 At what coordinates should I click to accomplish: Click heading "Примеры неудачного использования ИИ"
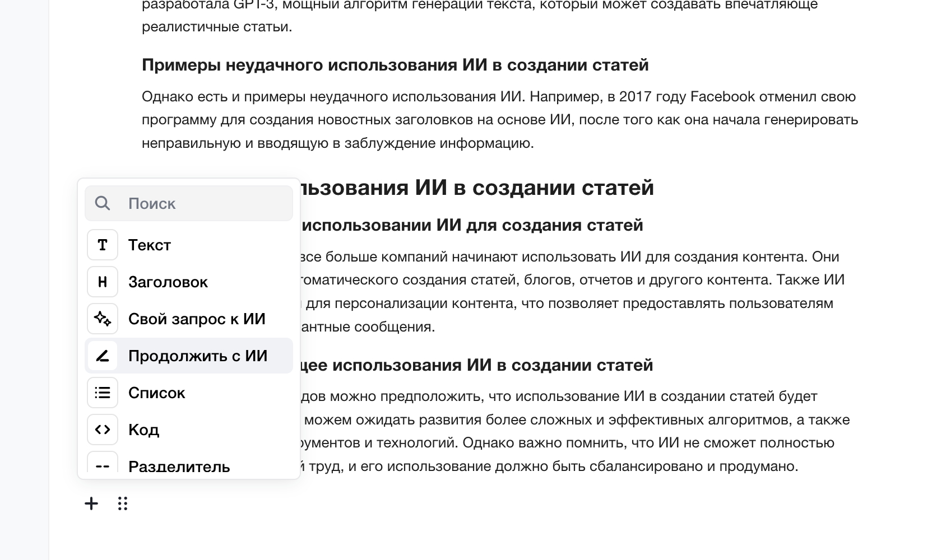(395, 65)
